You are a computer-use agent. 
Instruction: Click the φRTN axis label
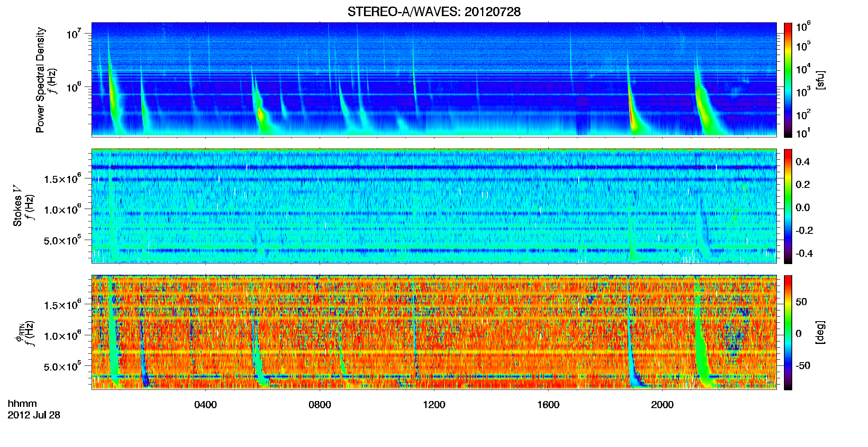point(19,332)
